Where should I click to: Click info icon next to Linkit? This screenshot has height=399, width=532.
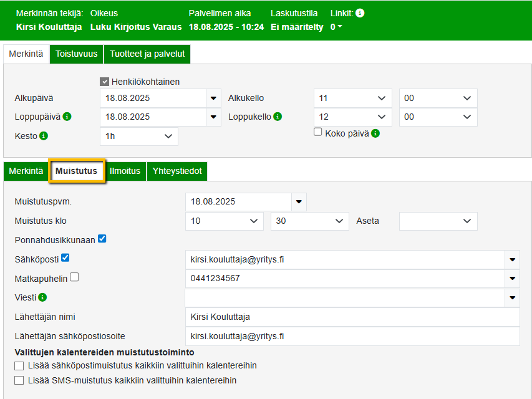(360, 13)
